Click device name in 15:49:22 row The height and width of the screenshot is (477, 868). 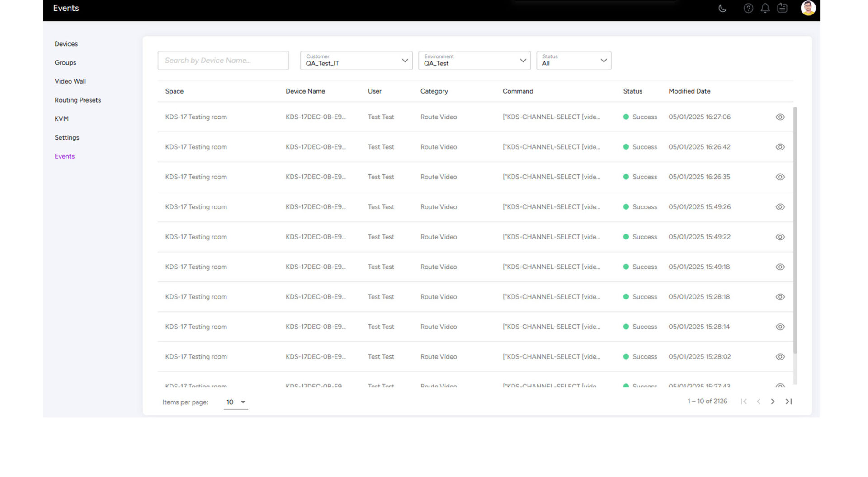(316, 237)
